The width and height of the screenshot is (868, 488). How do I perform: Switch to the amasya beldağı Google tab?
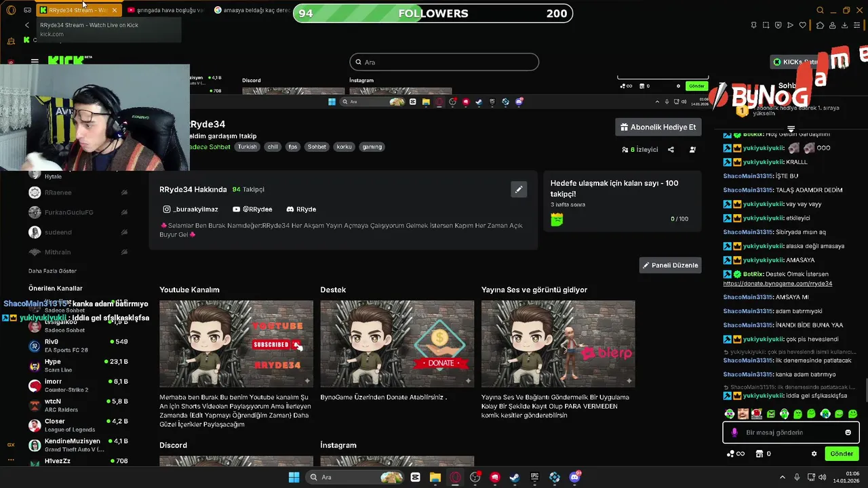point(251,10)
